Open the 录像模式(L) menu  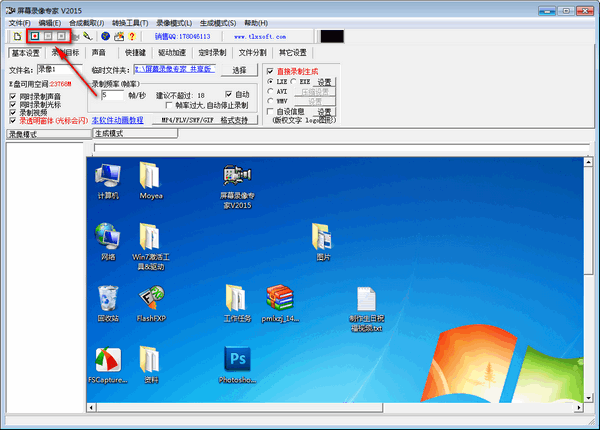[x=174, y=23]
